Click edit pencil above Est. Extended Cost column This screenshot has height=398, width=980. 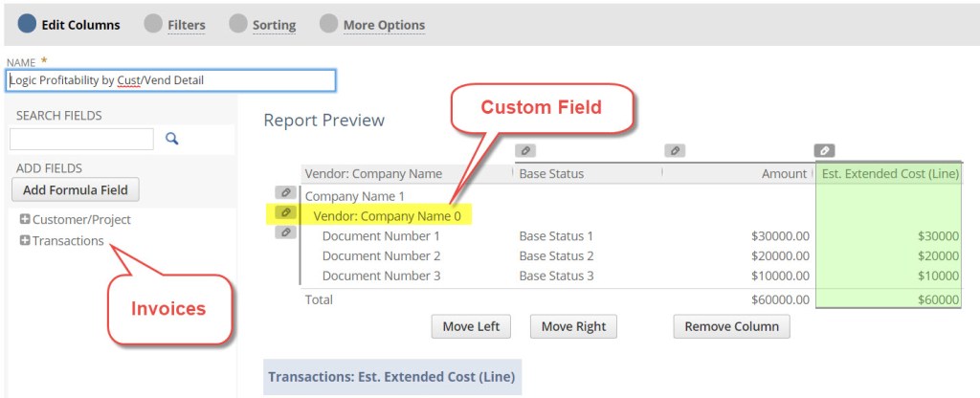pyautogui.click(x=824, y=150)
